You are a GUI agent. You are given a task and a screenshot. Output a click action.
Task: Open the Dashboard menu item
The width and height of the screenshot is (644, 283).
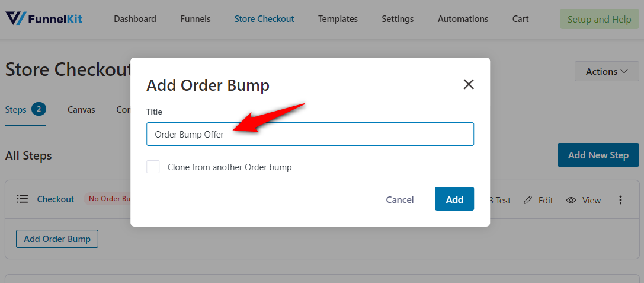click(x=135, y=19)
